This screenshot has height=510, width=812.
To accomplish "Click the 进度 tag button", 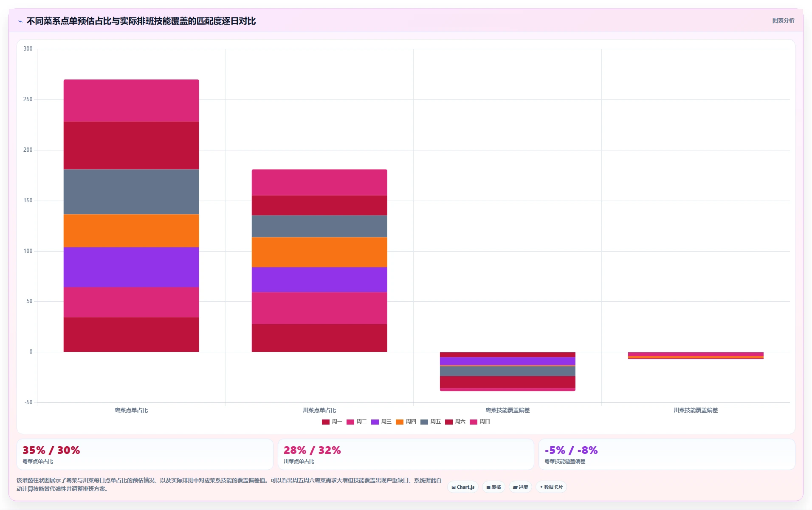I will pos(520,487).
